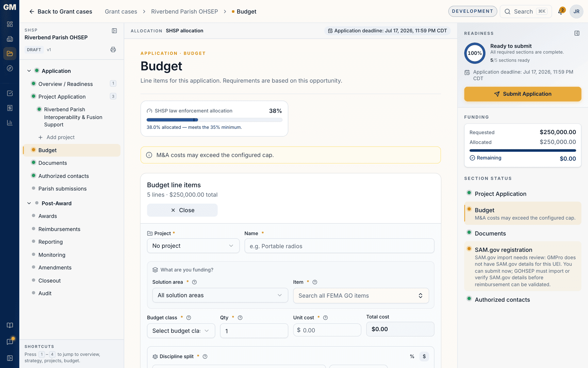Open the Project dropdown showing No project
Screen dimensions: 588x368
[x=193, y=246]
